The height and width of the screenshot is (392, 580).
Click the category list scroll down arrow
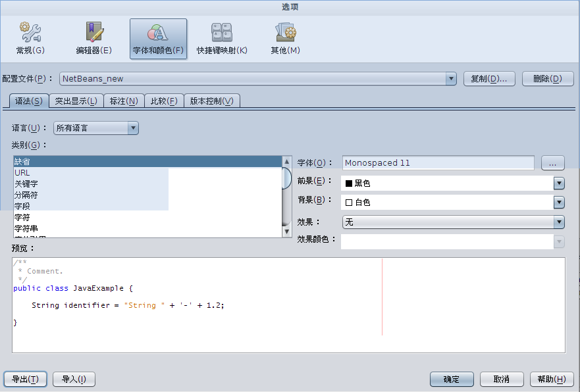286,232
